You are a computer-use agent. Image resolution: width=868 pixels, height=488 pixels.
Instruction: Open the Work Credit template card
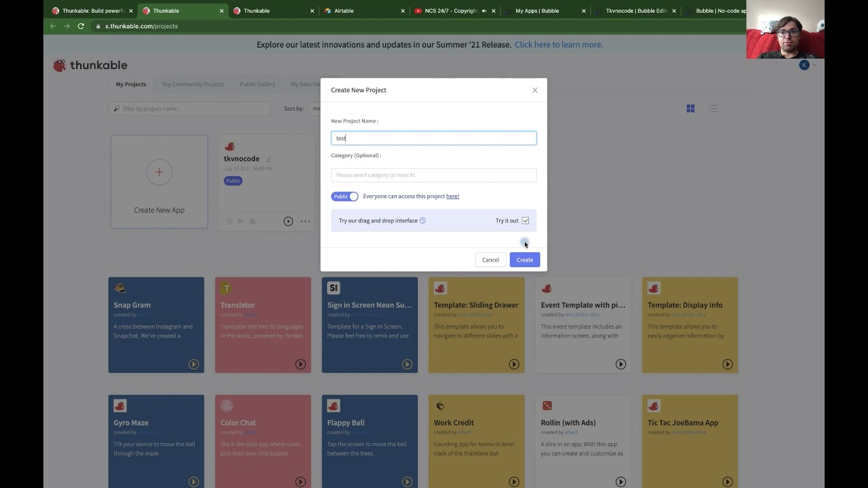pos(477,441)
